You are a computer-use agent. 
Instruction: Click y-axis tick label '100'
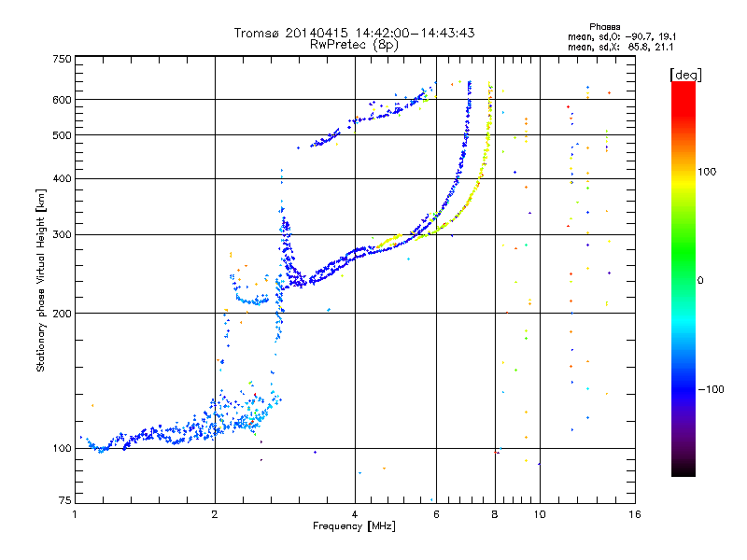62,449
